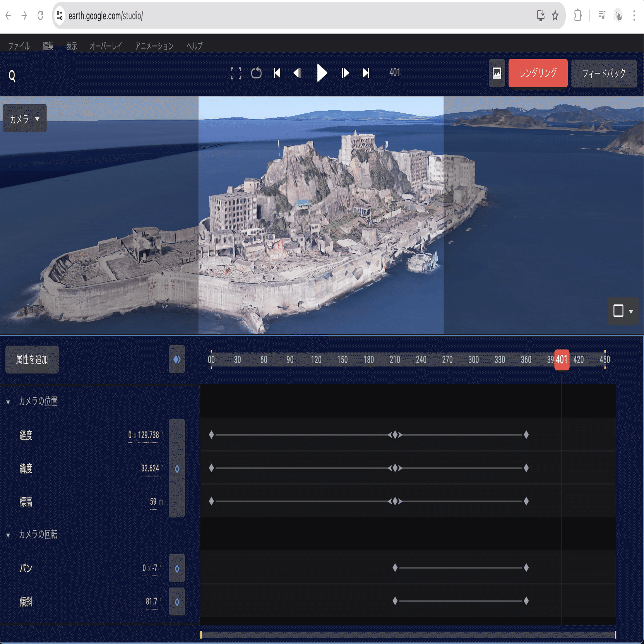Open the ファイル menu
This screenshot has height=644, width=644.
(x=19, y=46)
